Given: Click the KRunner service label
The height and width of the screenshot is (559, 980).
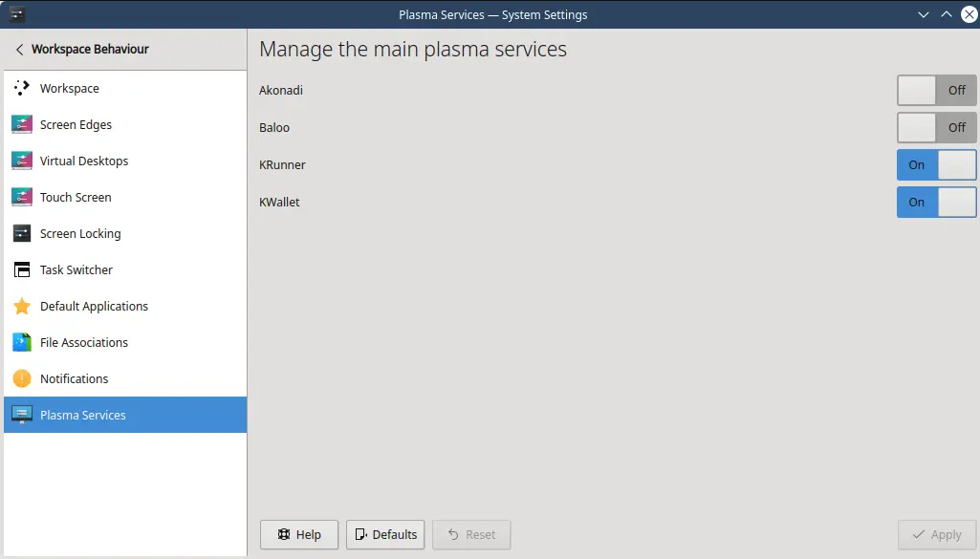Looking at the screenshot, I should [282, 165].
